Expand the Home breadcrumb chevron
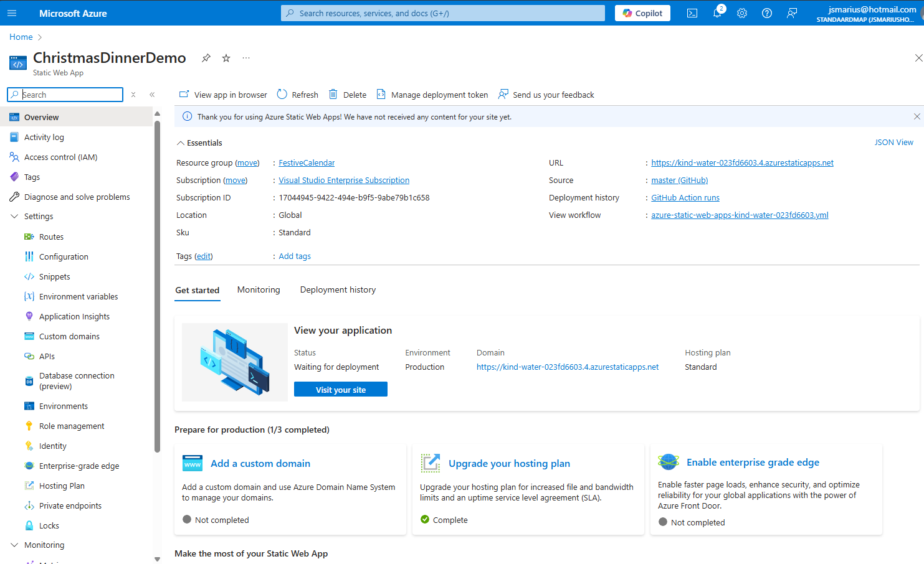Viewport: 924px width, 564px height. (40, 37)
